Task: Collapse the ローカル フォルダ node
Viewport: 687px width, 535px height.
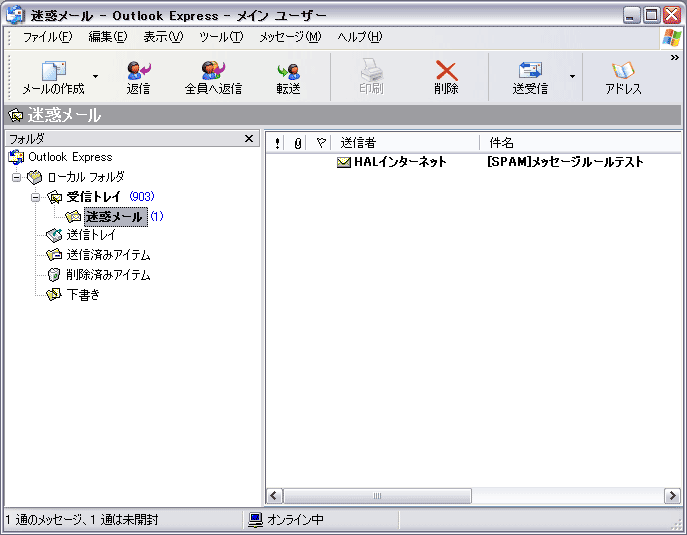Action: (17, 177)
